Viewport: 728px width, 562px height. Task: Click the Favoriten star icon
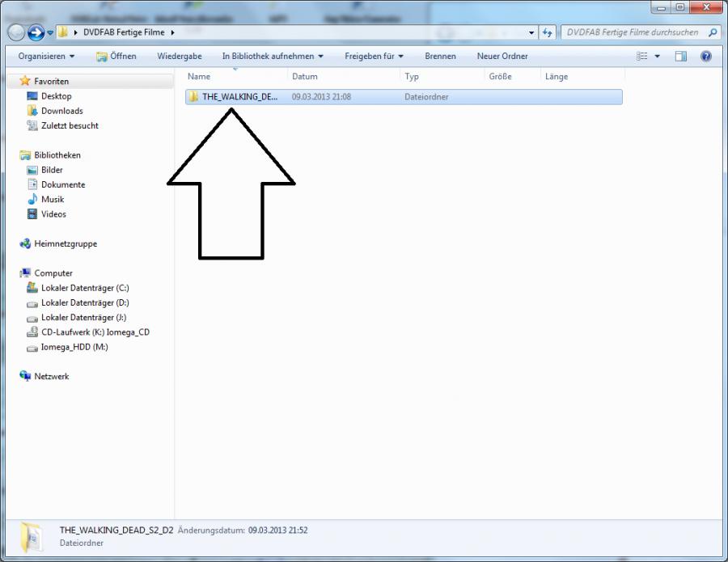pyautogui.click(x=25, y=81)
